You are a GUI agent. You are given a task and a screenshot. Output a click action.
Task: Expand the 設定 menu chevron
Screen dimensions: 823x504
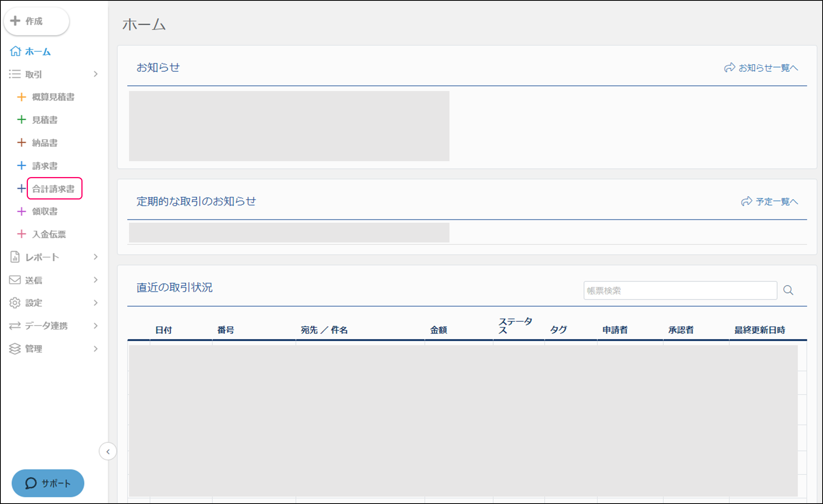[x=96, y=303]
